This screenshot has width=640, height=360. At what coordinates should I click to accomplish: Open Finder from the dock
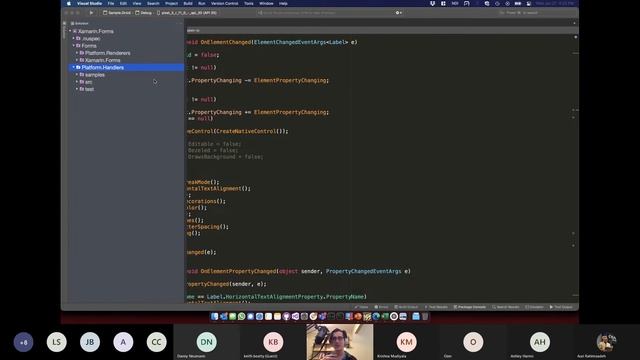(x=215, y=316)
